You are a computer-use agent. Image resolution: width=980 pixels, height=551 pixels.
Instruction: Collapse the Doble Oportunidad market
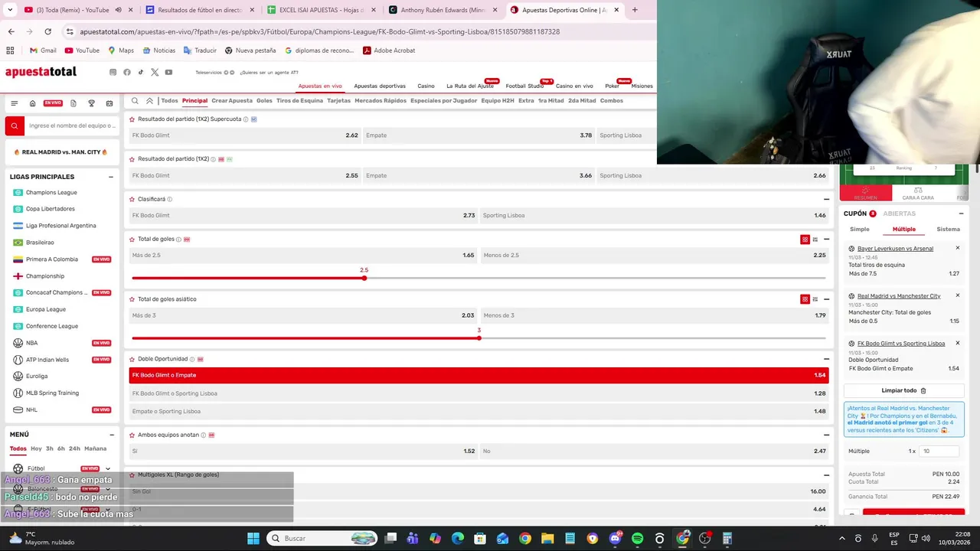tap(826, 359)
